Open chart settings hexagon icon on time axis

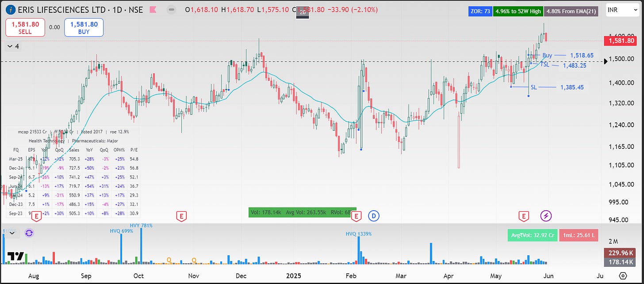[623, 276]
